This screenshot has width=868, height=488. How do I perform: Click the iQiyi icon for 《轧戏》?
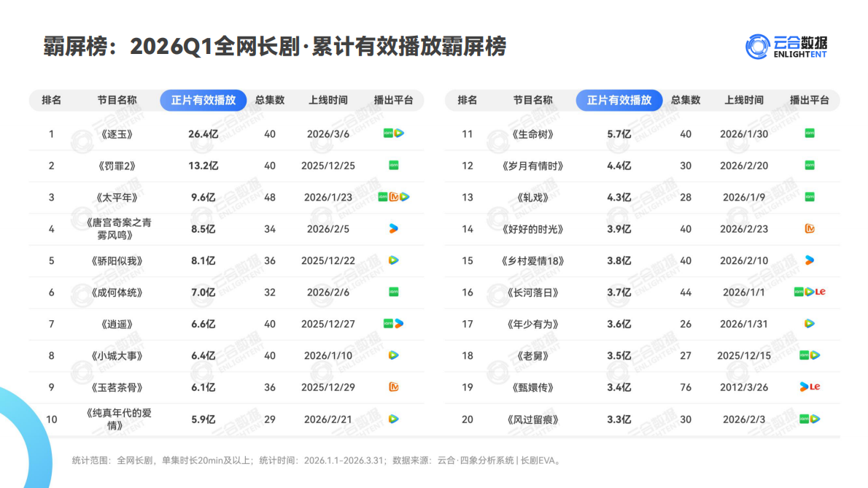[x=810, y=197]
